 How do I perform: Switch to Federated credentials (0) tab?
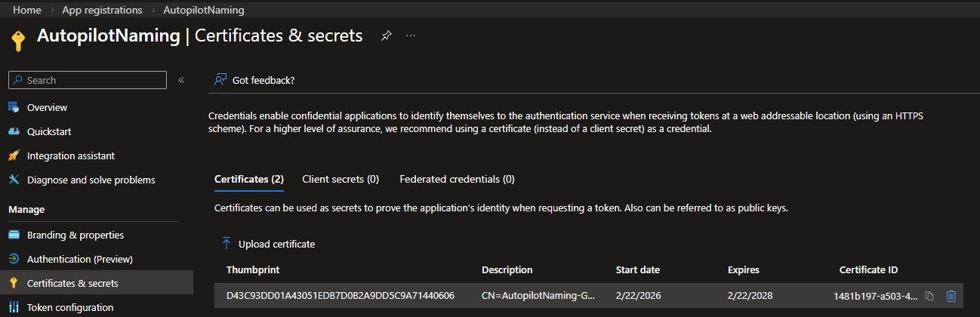point(457,179)
